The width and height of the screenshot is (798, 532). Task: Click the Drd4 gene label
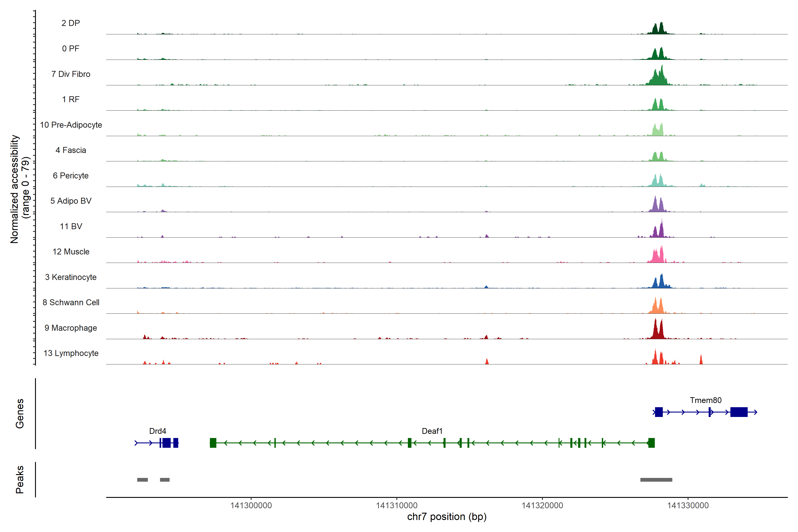157,431
